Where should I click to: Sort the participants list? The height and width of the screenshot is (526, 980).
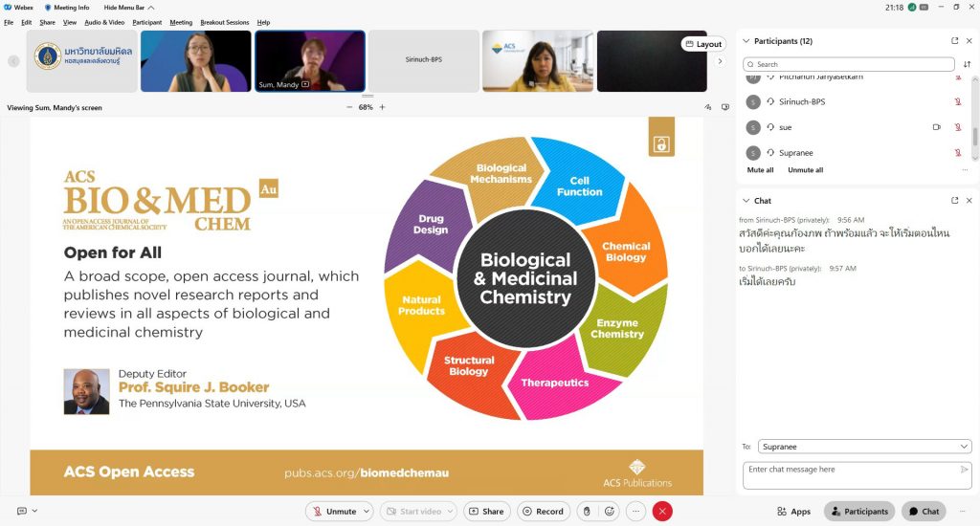tap(967, 64)
